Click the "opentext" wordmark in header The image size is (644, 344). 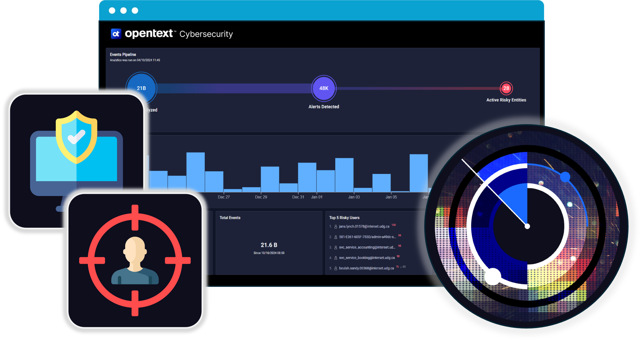pyautogui.click(x=149, y=34)
